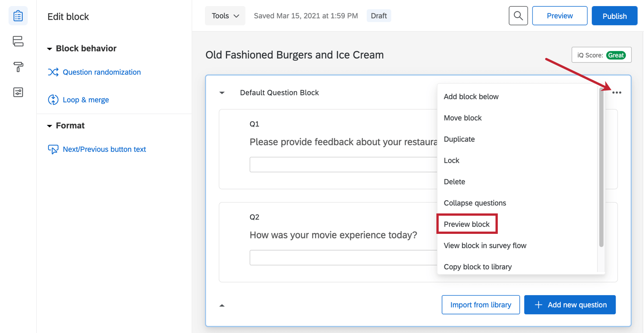The width and height of the screenshot is (644, 333).
Task: Click the search magnifier icon
Action: coord(518,16)
